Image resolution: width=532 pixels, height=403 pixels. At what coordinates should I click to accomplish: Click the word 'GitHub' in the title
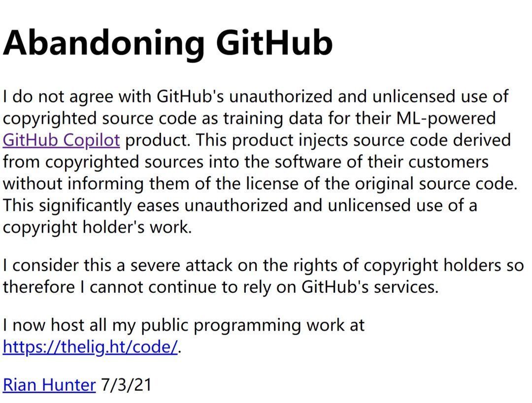coord(274,43)
